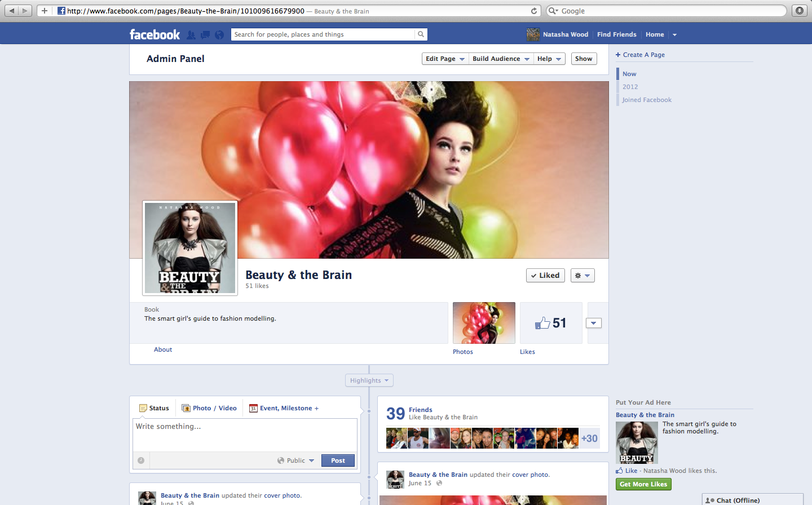Screen dimensions: 812x505
Task: Open the Home link in header
Action: 655,34
